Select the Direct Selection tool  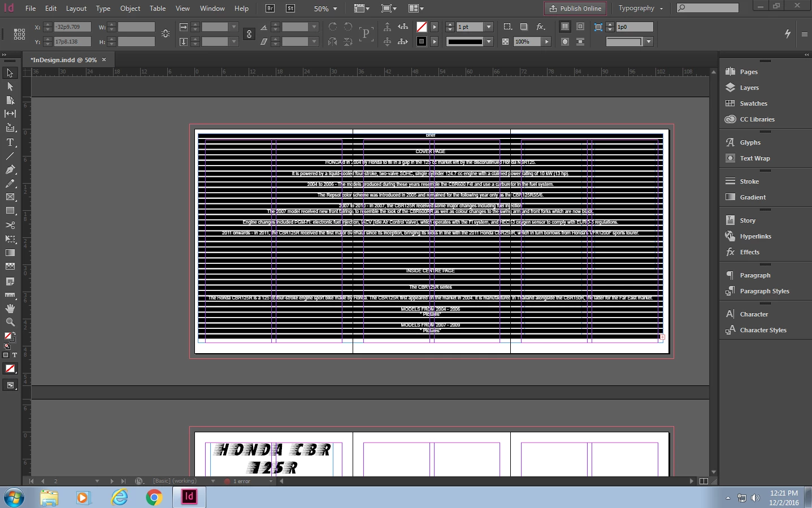click(x=10, y=86)
